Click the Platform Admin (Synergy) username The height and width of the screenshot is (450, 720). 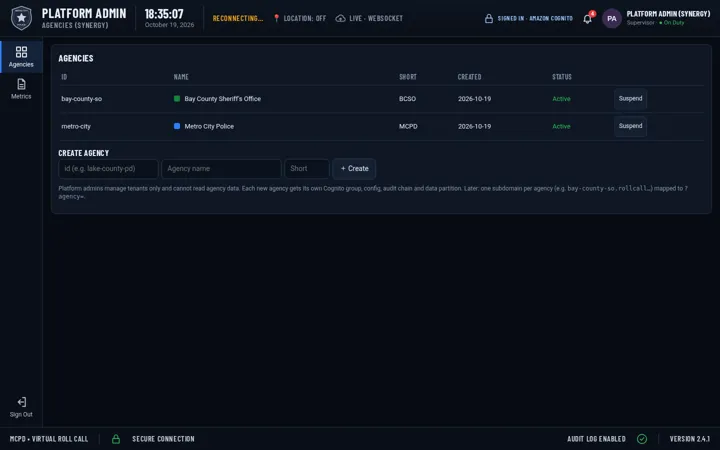pos(668,14)
